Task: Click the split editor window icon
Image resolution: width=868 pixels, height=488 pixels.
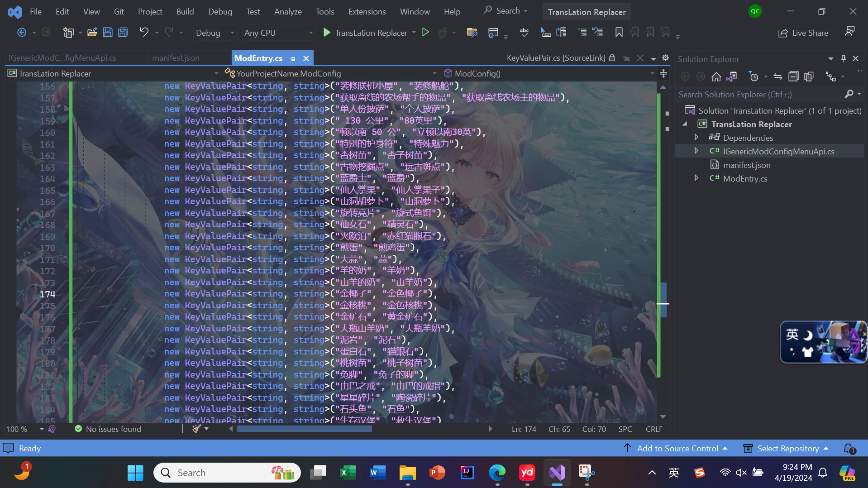Action: (663, 73)
